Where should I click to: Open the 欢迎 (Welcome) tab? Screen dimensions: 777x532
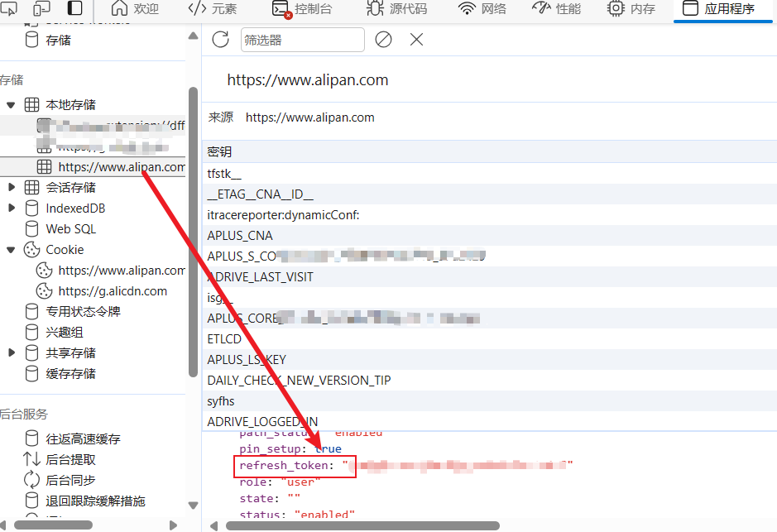click(x=134, y=8)
